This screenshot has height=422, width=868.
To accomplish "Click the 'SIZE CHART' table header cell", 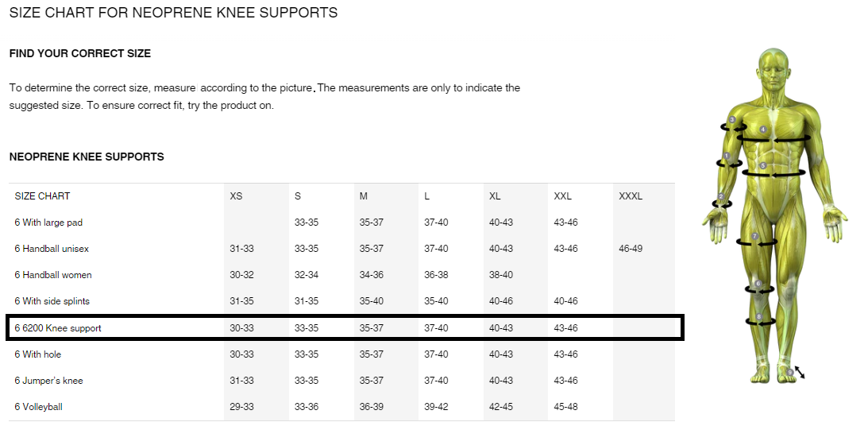I will (43, 196).
